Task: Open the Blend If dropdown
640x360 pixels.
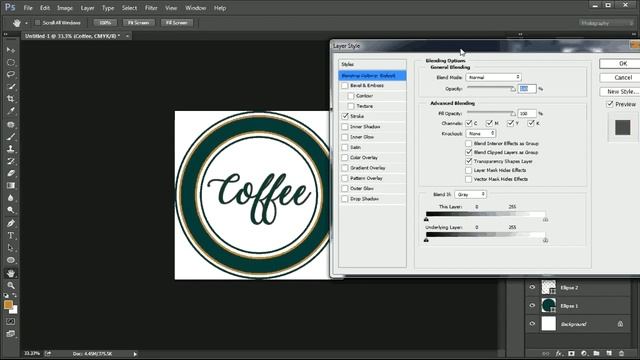Action: (471, 195)
